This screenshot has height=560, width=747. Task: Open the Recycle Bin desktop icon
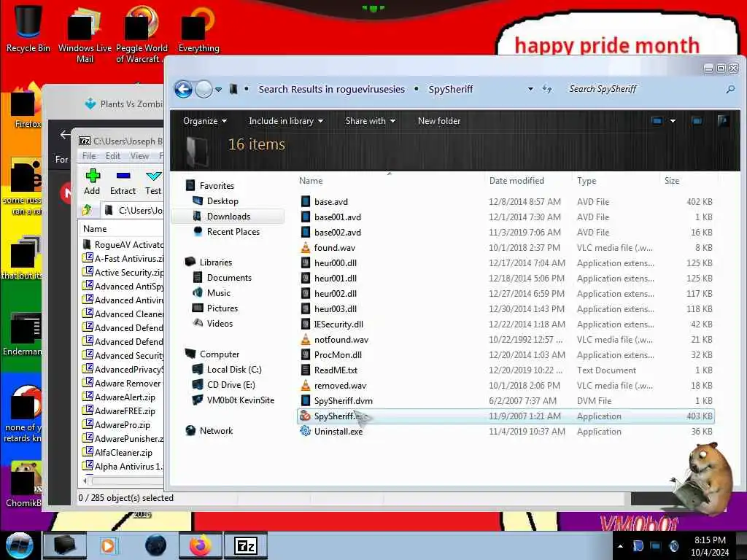click(28, 28)
